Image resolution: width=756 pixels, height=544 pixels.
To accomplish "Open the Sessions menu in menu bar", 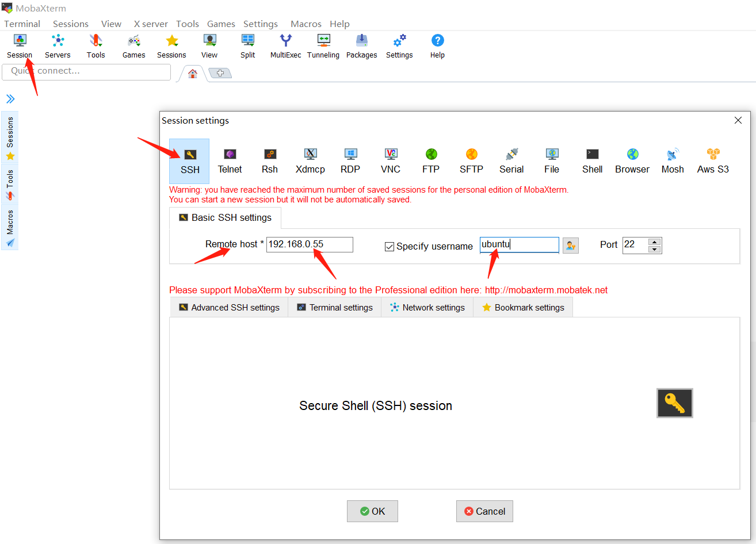I will click(71, 24).
